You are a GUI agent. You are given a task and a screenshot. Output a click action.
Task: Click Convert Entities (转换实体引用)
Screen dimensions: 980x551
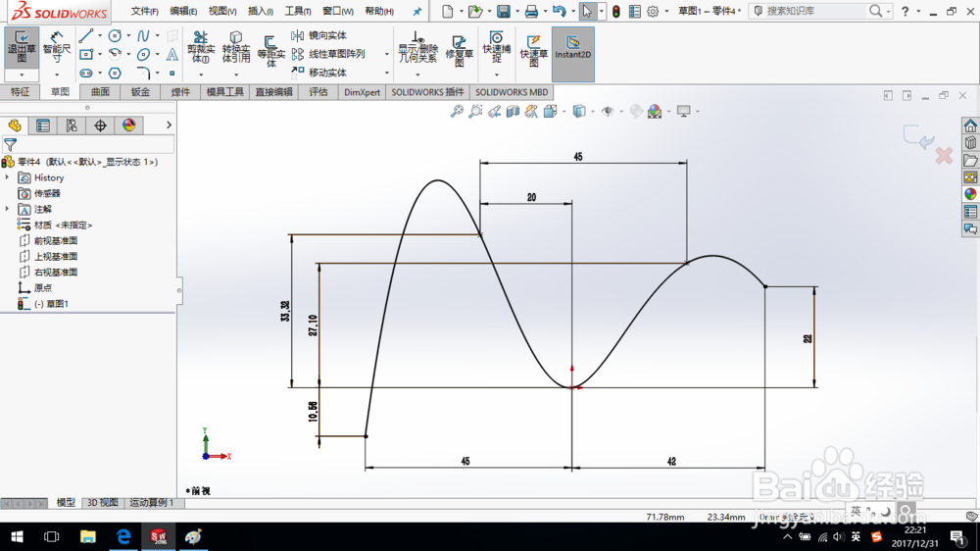click(235, 47)
